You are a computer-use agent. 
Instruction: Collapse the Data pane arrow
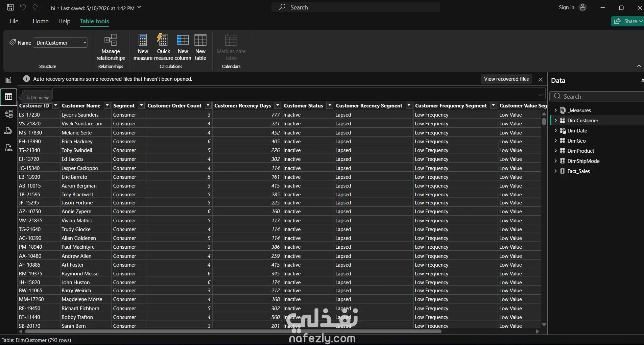pos(642,80)
